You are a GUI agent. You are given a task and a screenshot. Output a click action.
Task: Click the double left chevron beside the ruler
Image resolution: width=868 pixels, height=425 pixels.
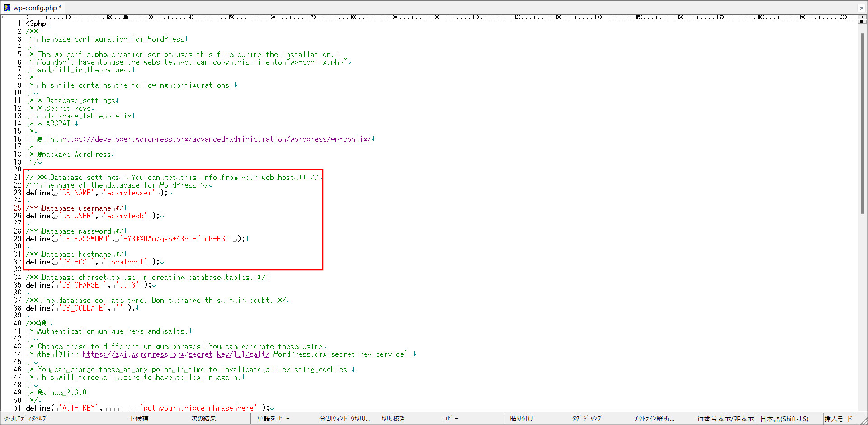click(862, 17)
